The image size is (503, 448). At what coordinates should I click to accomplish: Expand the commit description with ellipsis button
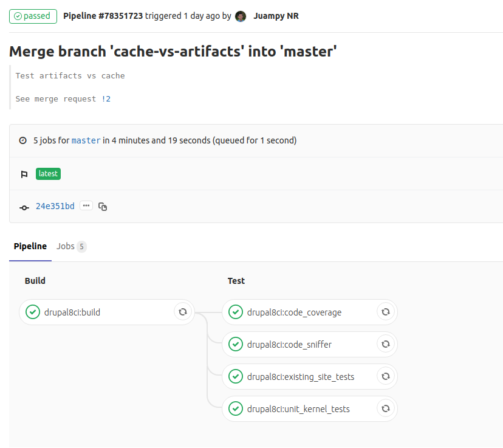tap(86, 205)
